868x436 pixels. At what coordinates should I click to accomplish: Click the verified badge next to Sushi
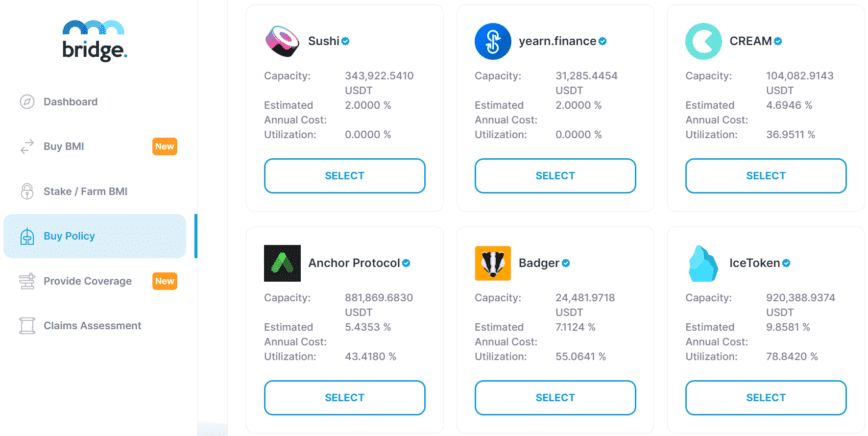pyautogui.click(x=345, y=41)
